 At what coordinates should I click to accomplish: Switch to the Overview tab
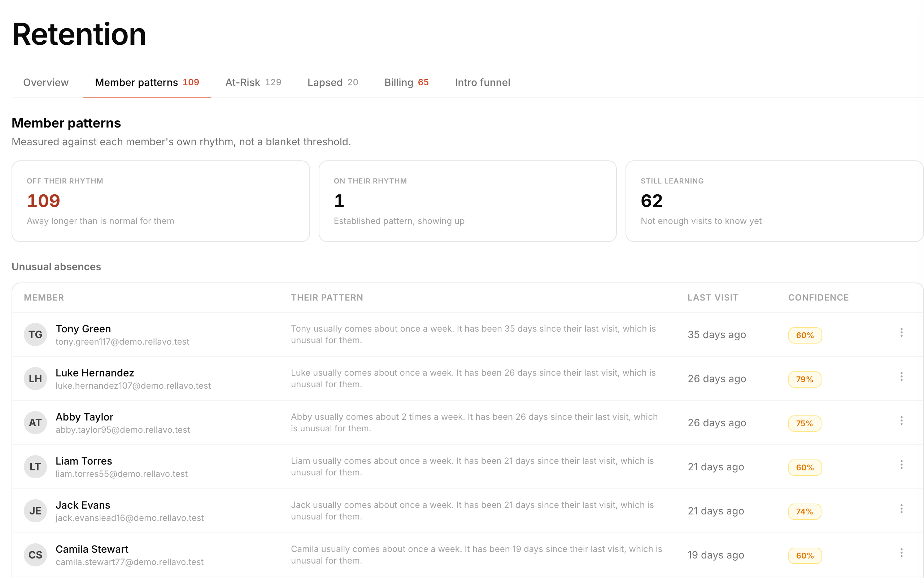46,82
